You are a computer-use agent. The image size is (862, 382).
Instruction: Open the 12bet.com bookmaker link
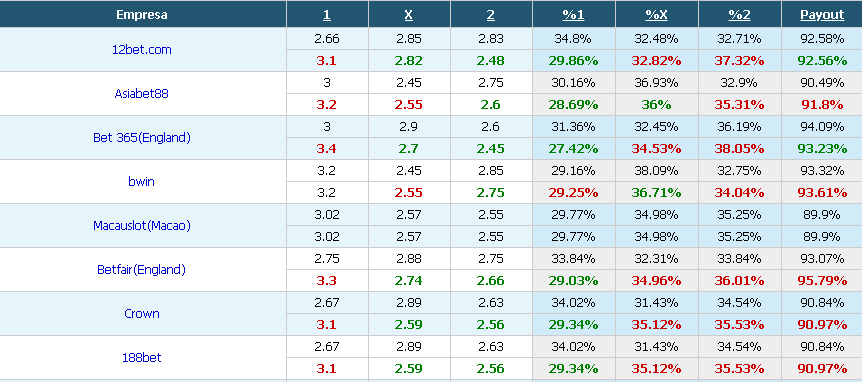(x=142, y=49)
